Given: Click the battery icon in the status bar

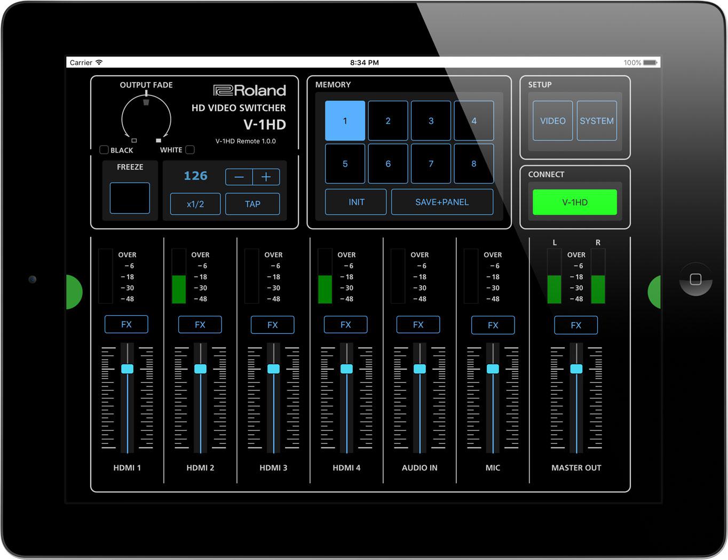Looking at the screenshot, I should [x=650, y=62].
